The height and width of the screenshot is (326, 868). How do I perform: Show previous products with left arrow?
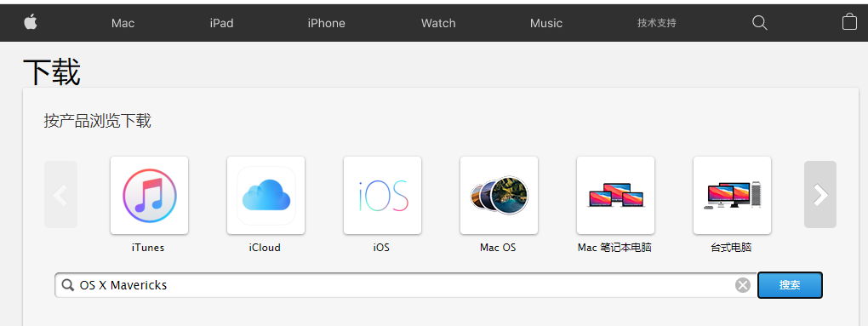click(61, 194)
